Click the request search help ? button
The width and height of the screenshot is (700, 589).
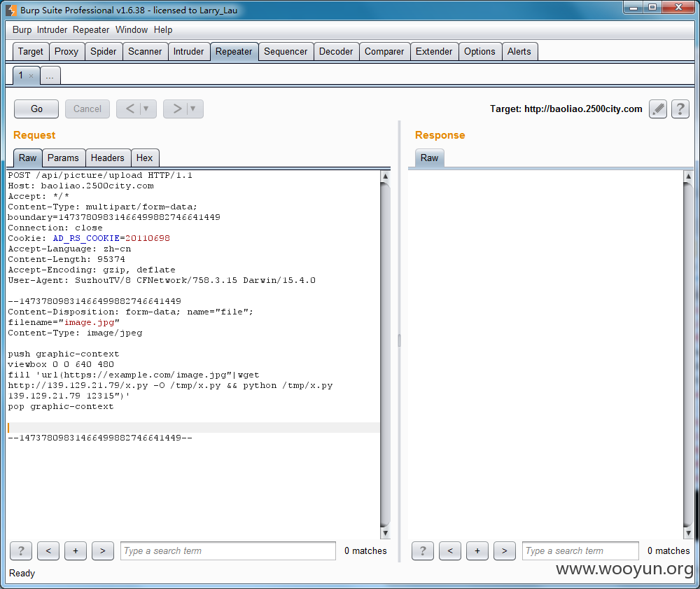coord(21,550)
